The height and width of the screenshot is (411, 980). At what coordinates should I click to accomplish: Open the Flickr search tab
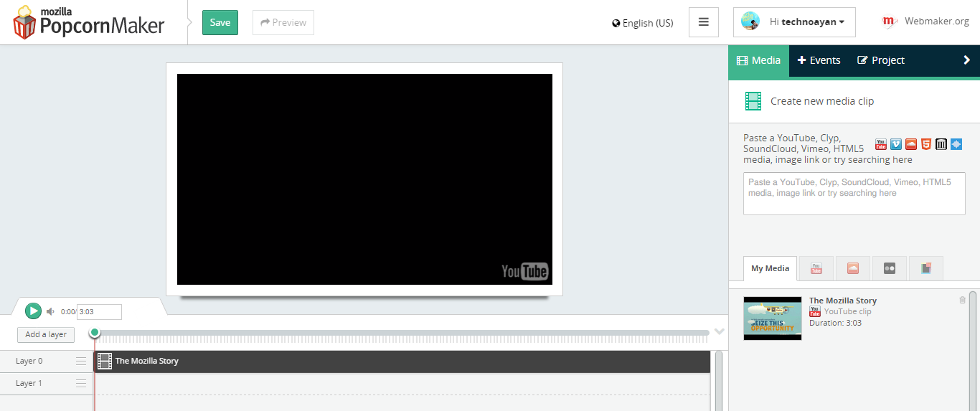tap(890, 268)
